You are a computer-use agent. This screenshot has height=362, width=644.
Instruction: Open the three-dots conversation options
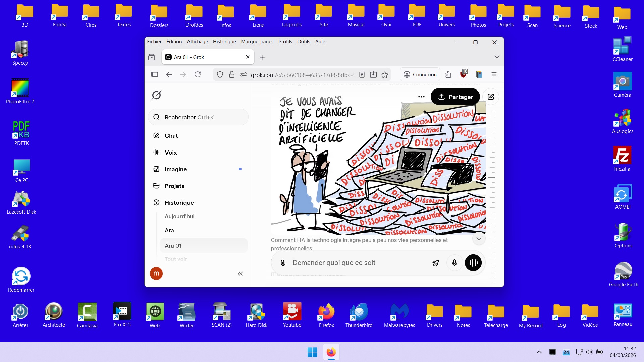421,97
